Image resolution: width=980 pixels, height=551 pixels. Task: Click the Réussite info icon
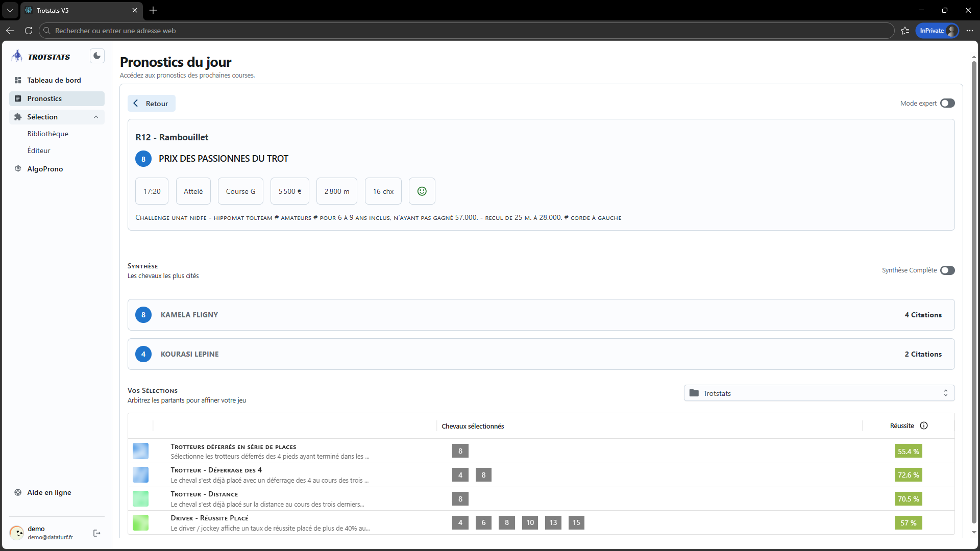(x=924, y=426)
